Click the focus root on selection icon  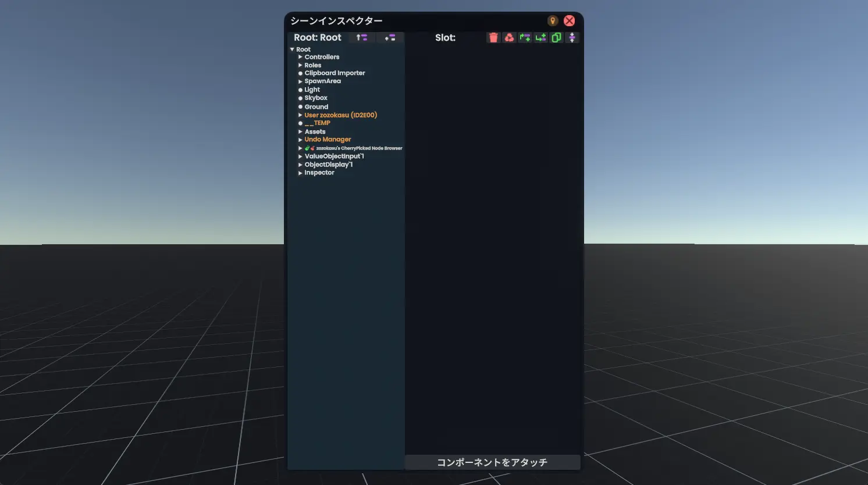[390, 38]
